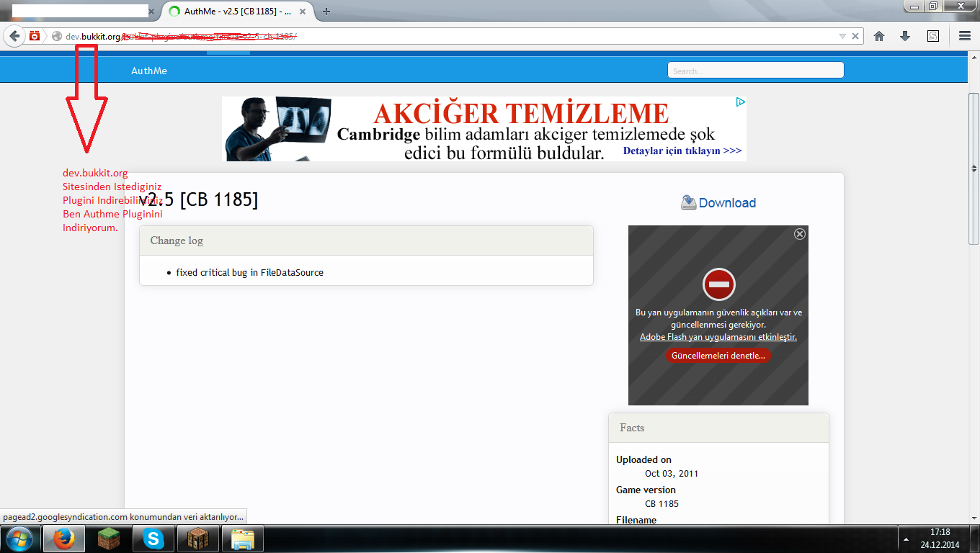Switch to the AuthMe v2.5 tab
Viewport: 980px width, 553px height.
[236, 12]
